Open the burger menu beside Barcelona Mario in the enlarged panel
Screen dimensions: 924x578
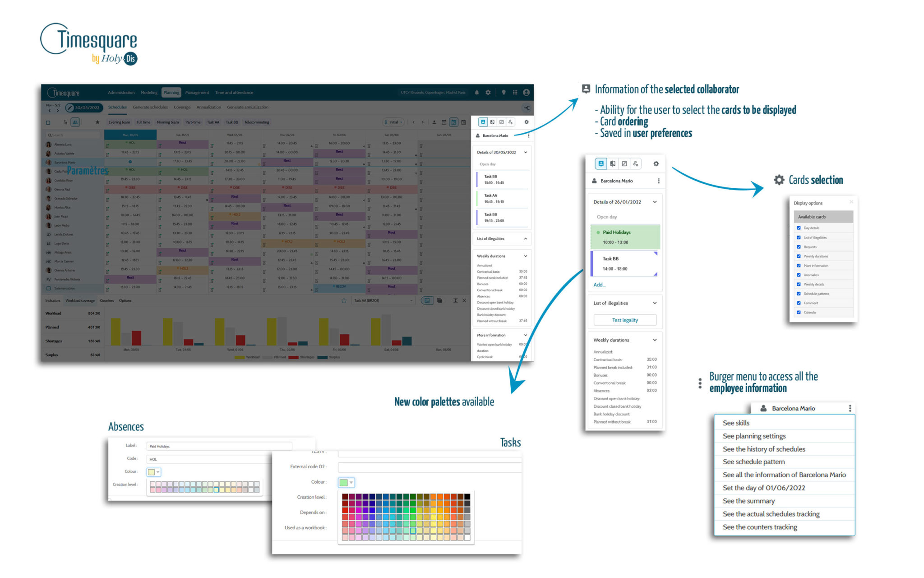659,181
